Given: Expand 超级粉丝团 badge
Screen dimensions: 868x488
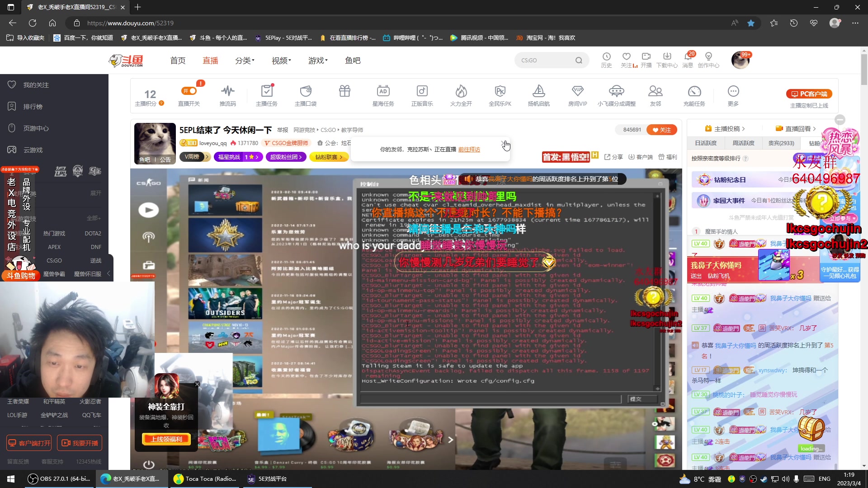Looking at the screenshot, I should [286, 157].
